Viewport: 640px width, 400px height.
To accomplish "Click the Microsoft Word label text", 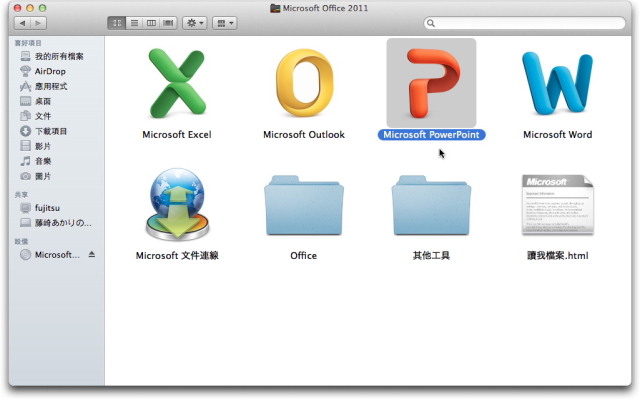I will tap(558, 135).
